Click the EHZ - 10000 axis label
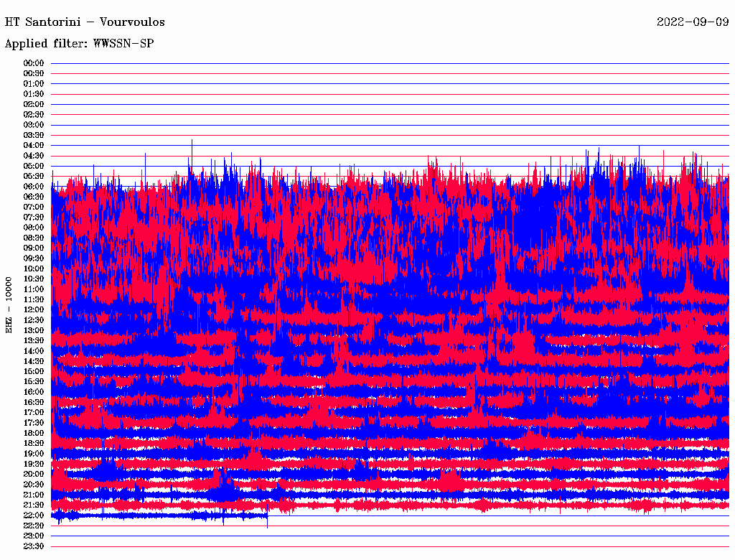This screenshot has height=560, width=735. point(9,304)
